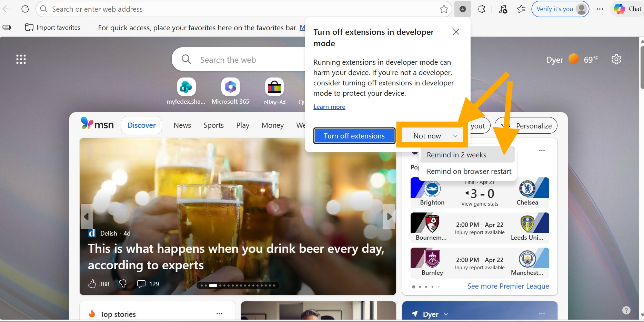The image size is (644, 322).
Task: Show next carousel story
Action: (389, 217)
